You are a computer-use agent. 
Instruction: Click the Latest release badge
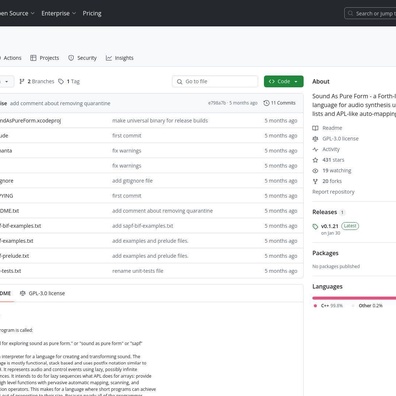350,226
